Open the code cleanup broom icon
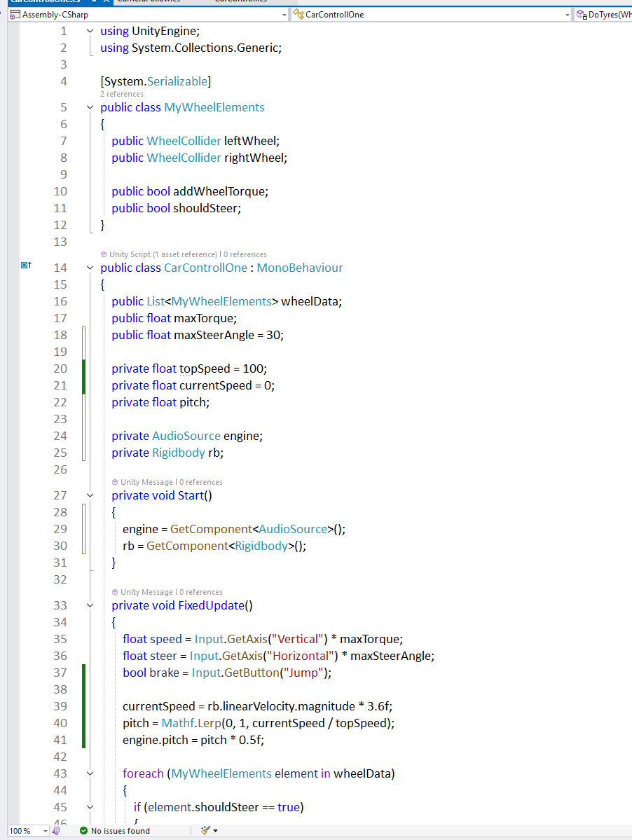Image resolution: width=632 pixels, height=840 pixels. pos(205,830)
